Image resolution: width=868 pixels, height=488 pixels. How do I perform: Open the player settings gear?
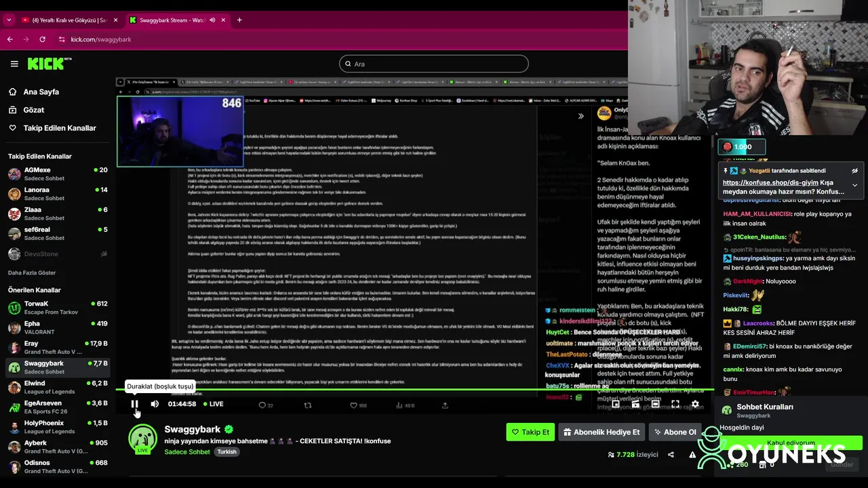695,404
